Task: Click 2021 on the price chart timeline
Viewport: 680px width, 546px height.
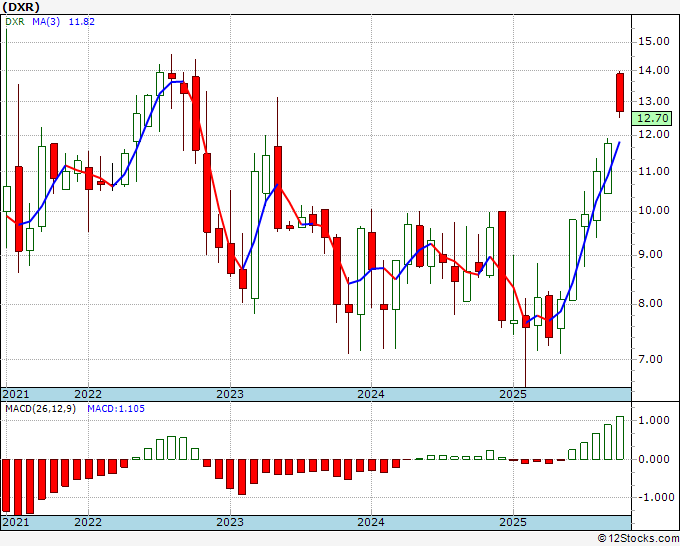Action: 16,394
